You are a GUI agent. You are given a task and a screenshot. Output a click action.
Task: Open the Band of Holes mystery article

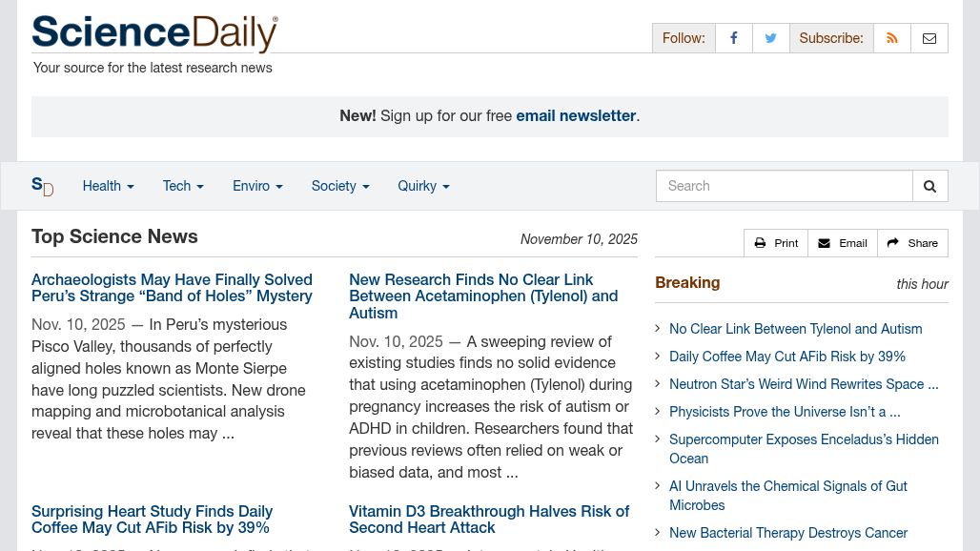(x=172, y=288)
